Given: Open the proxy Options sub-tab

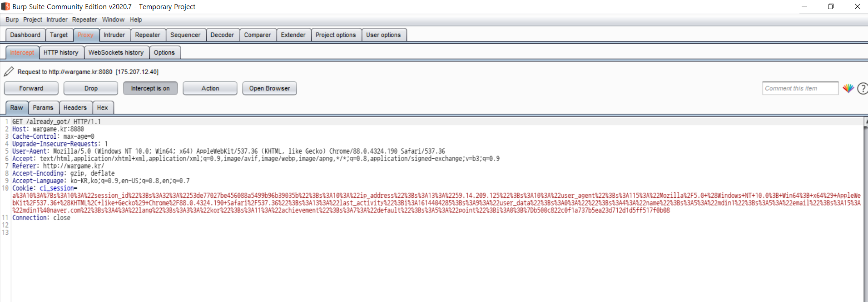Looking at the screenshot, I should tap(164, 53).
